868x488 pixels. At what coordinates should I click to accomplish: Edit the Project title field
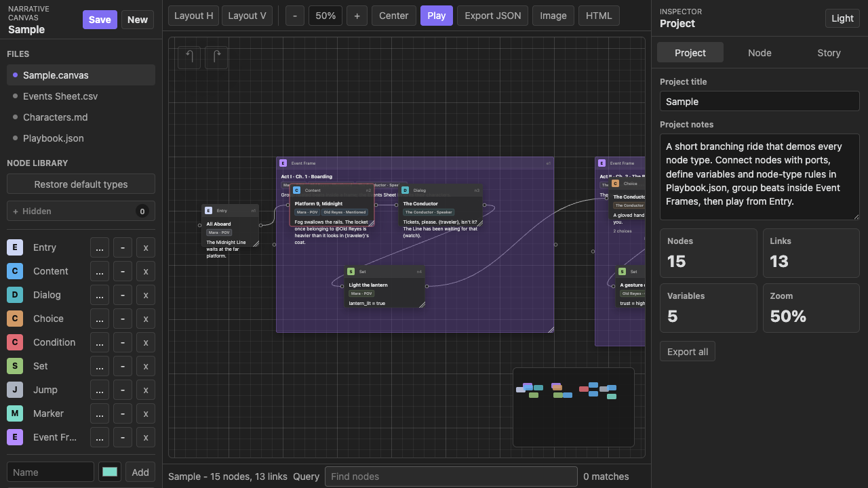[759, 101]
